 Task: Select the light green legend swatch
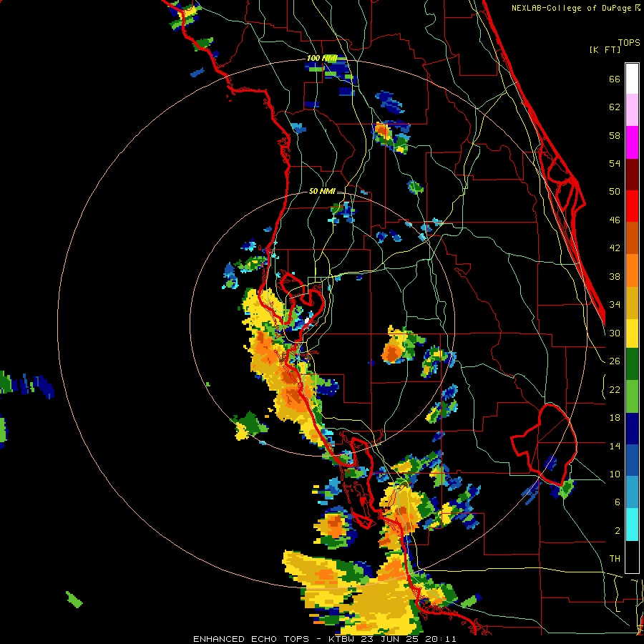click(x=632, y=396)
